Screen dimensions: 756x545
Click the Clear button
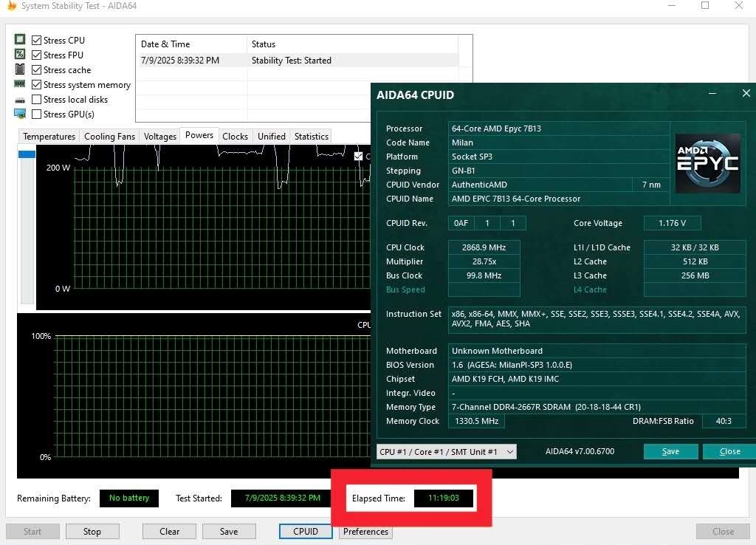[x=169, y=532]
